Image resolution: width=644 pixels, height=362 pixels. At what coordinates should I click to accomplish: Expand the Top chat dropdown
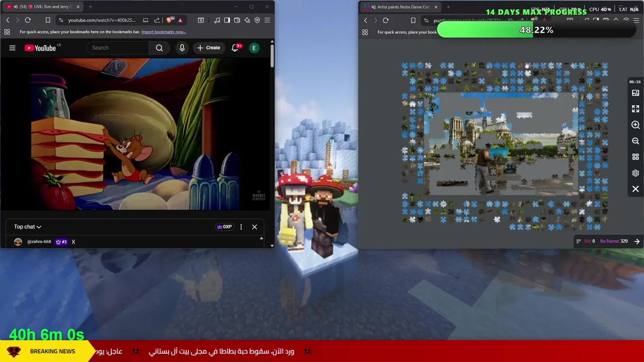point(28,227)
